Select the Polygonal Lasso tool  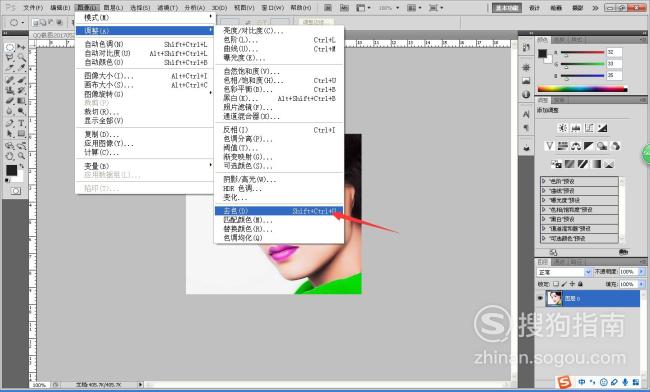click(10, 58)
